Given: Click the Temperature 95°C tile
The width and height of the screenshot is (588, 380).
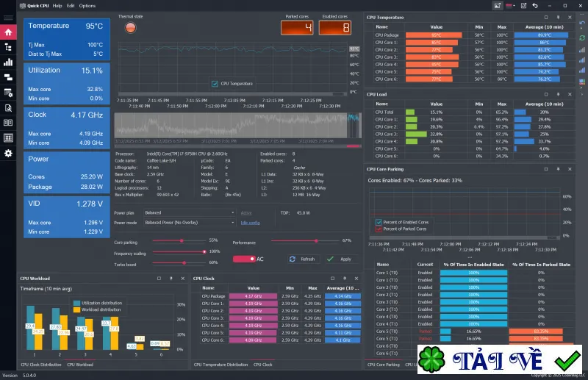Looking at the screenshot, I should (x=67, y=40).
